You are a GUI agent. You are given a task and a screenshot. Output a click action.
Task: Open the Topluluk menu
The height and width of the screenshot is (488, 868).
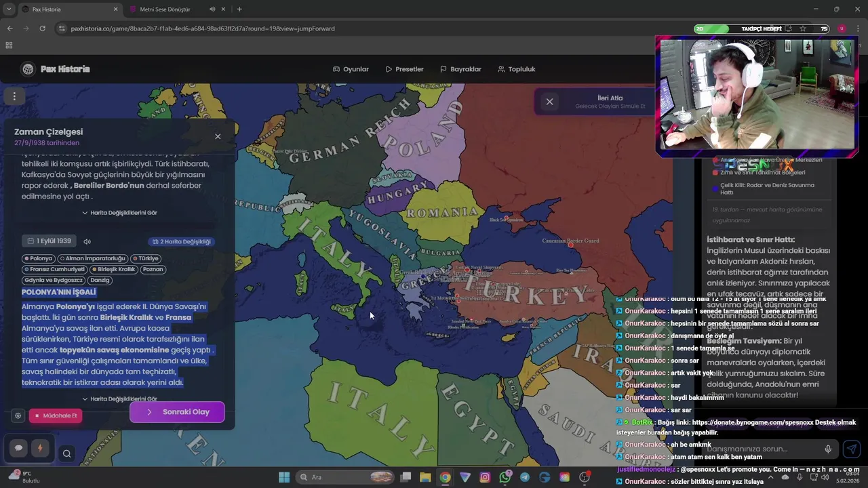point(516,69)
